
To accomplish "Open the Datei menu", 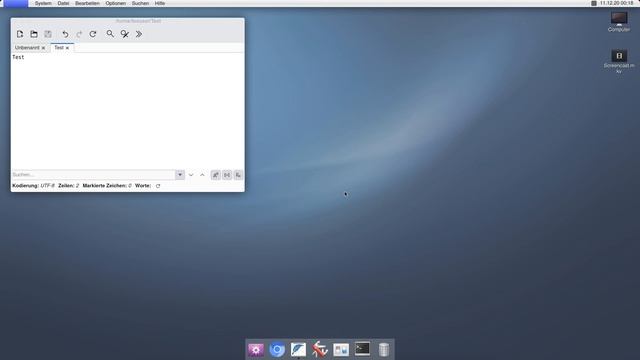I will (63, 3).
